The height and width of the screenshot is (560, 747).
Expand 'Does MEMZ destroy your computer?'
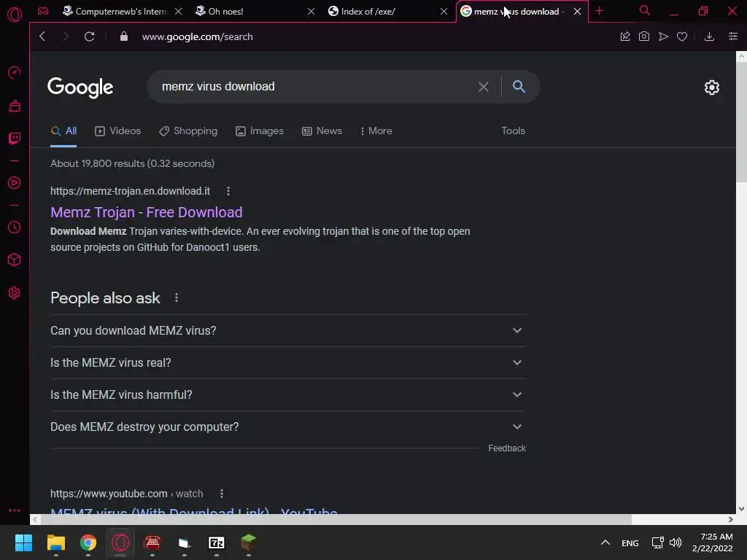[287, 427]
